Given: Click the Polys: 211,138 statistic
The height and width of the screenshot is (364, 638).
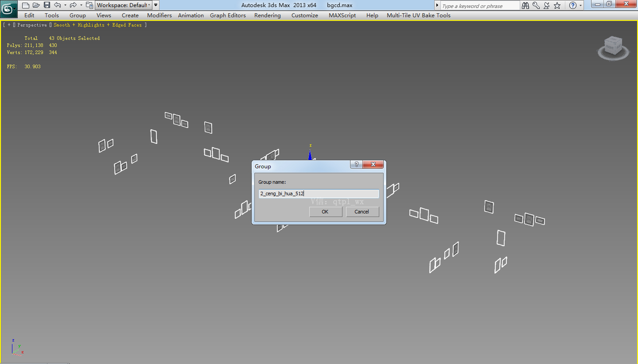Looking at the screenshot, I should tap(25, 45).
